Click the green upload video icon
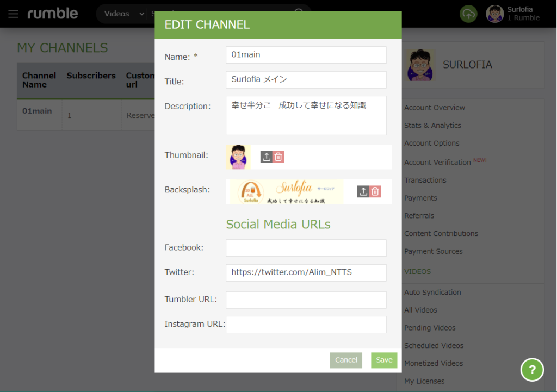The height and width of the screenshot is (392, 557). coord(468,14)
